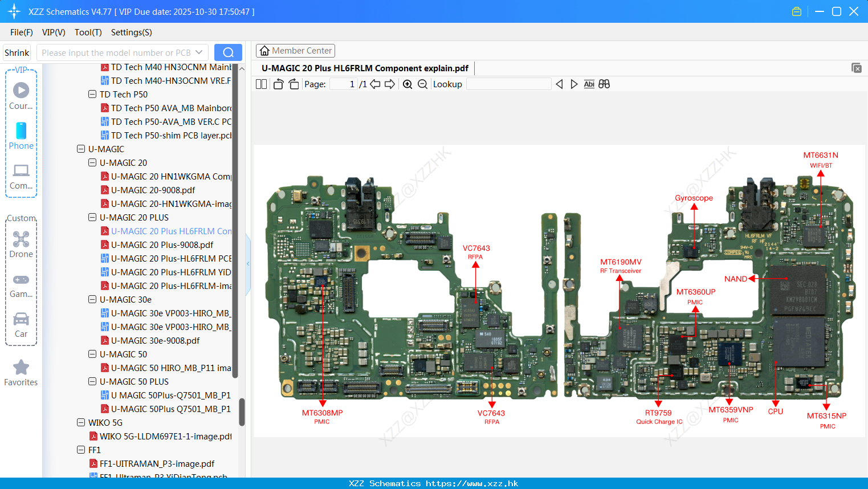Select the U-MAGIC 20 Plus HL6FRLM Component explain.pdf tab
The image size is (868, 489).
click(x=365, y=68)
